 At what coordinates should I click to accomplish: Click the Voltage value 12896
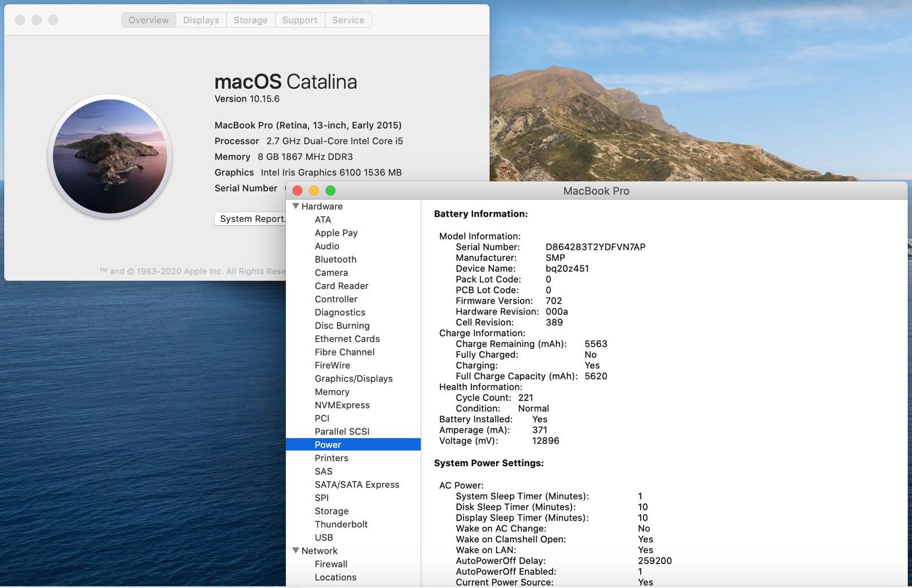pyautogui.click(x=545, y=440)
